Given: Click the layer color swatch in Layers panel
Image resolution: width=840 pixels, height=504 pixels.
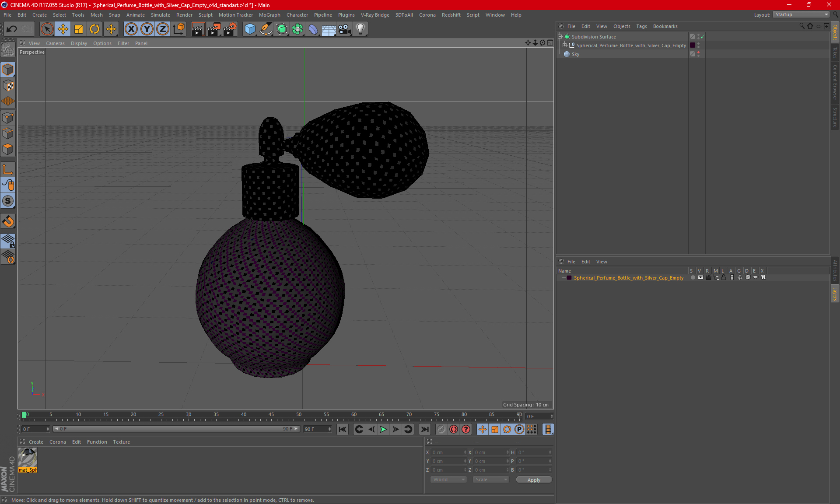Looking at the screenshot, I should click(x=569, y=278).
